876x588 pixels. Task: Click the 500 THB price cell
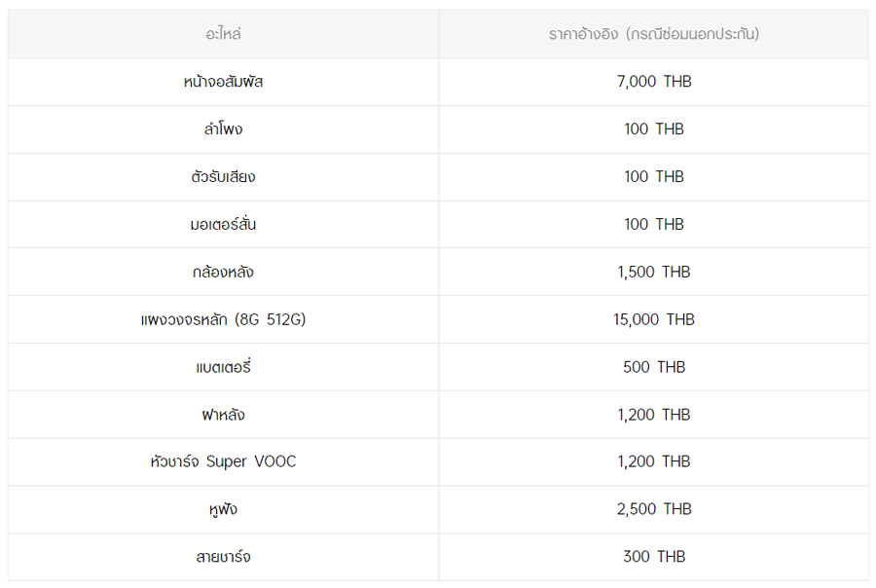pos(653,367)
